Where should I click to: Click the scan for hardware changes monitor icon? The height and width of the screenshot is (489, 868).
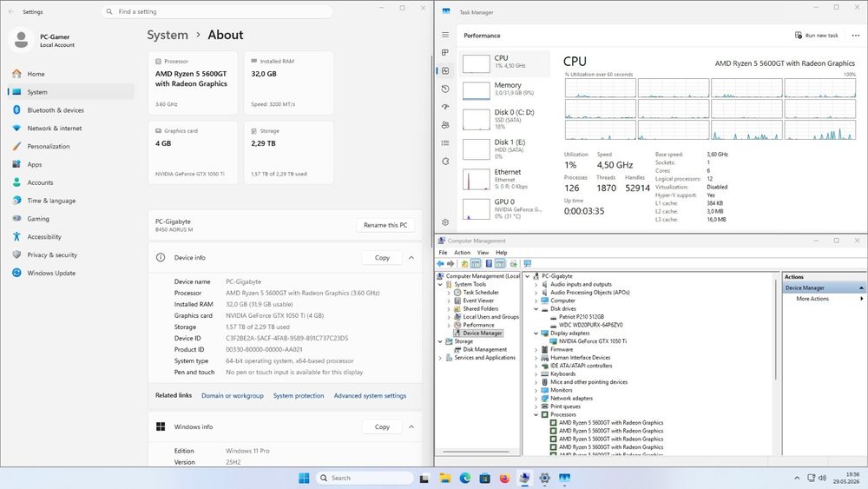click(x=527, y=263)
